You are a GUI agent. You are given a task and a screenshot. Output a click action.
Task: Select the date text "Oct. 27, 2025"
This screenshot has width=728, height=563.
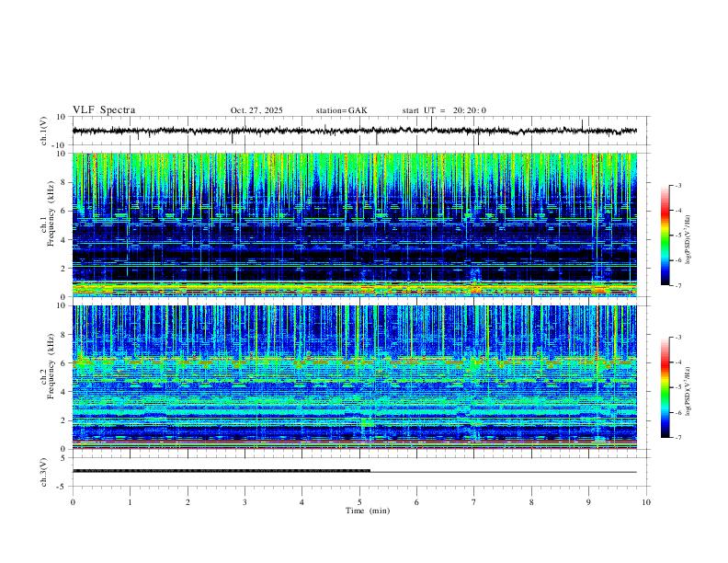pos(256,110)
